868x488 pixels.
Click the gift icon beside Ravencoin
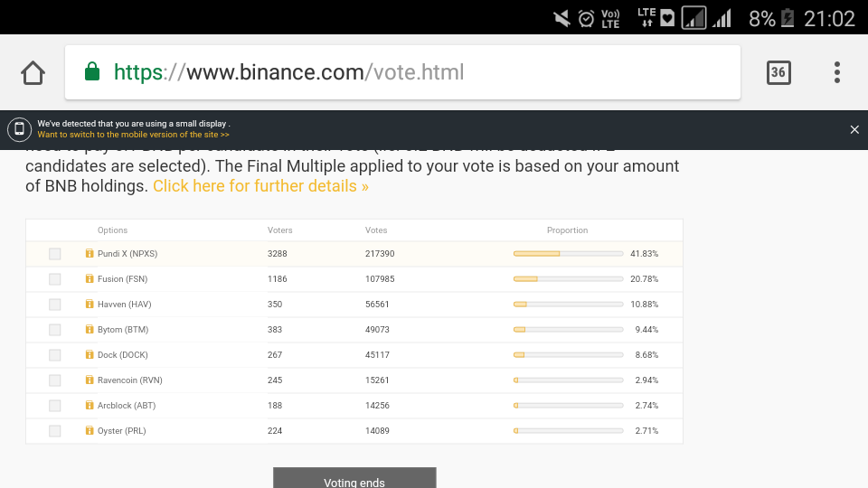click(x=90, y=380)
